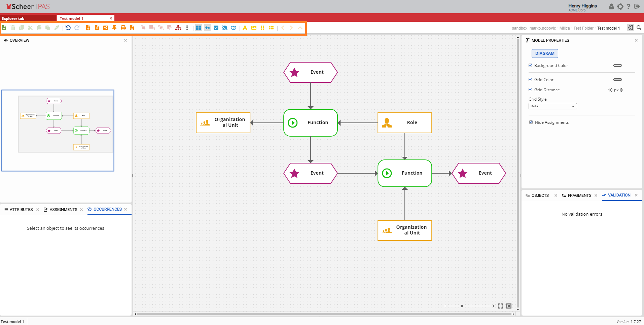Open the Fragments tab
Viewport: 644px width, 325px height.
click(579, 195)
